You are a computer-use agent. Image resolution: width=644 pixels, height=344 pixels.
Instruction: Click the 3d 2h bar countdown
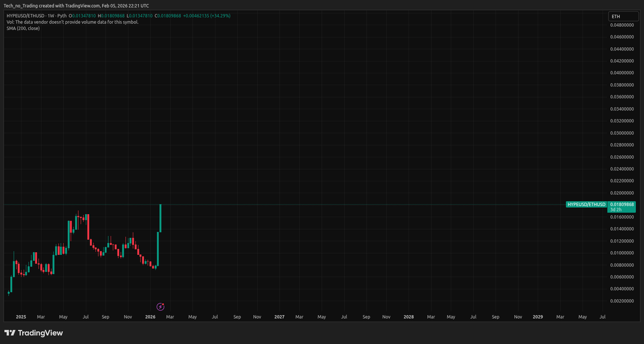(x=616, y=210)
